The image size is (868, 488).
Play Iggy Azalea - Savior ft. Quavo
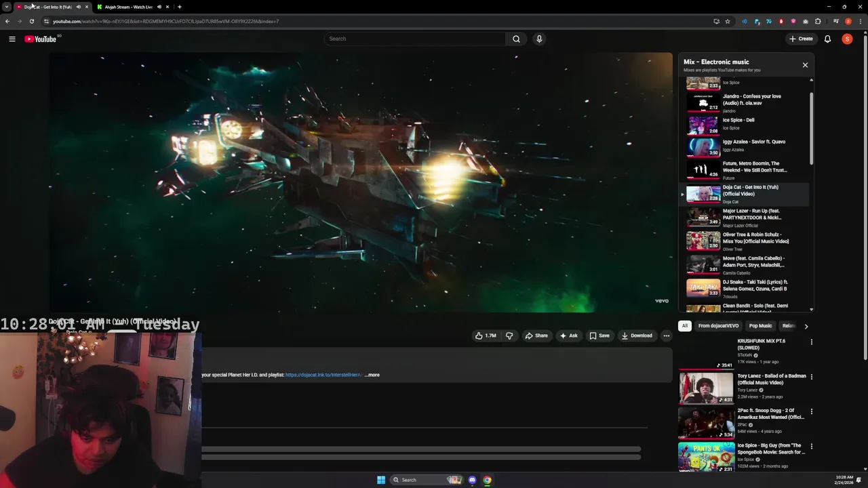pos(745,146)
